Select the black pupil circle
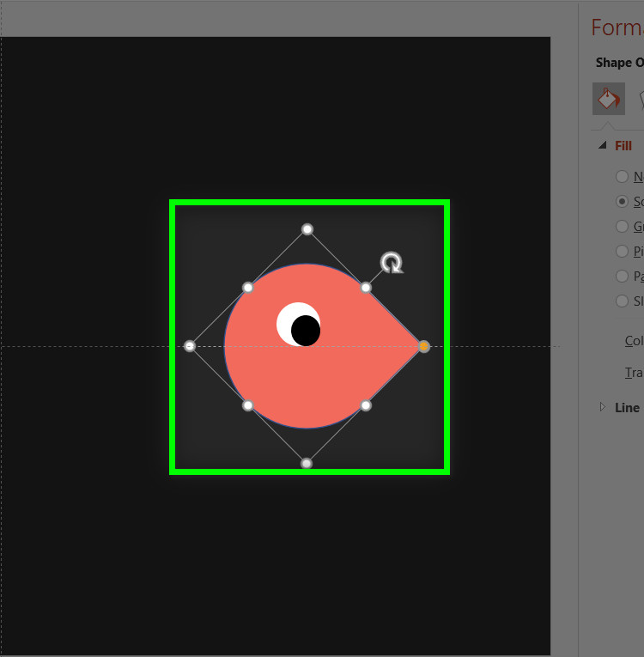This screenshot has width=644, height=657. click(307, 332)
